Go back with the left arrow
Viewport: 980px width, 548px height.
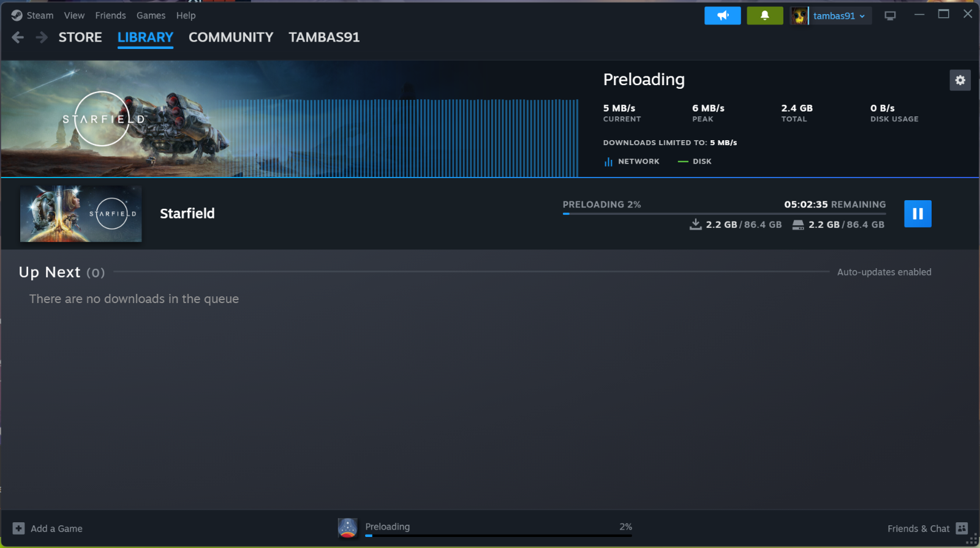click(x=18, y=37)
